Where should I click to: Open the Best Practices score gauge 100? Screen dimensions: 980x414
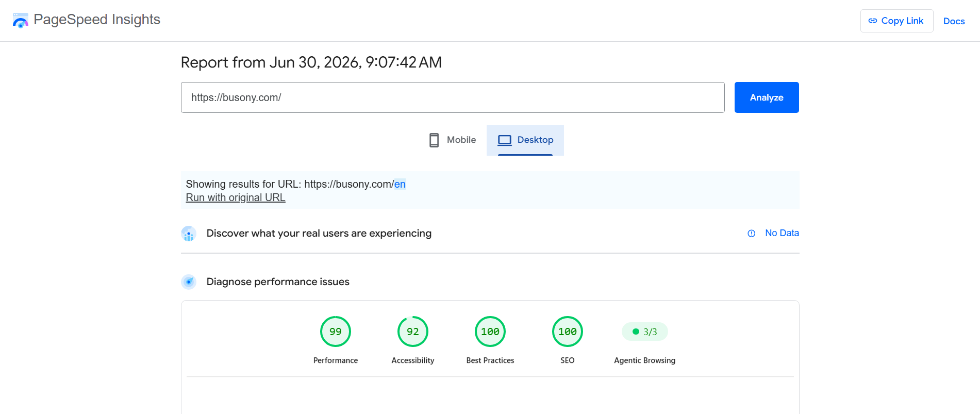[x=490, y=332]
